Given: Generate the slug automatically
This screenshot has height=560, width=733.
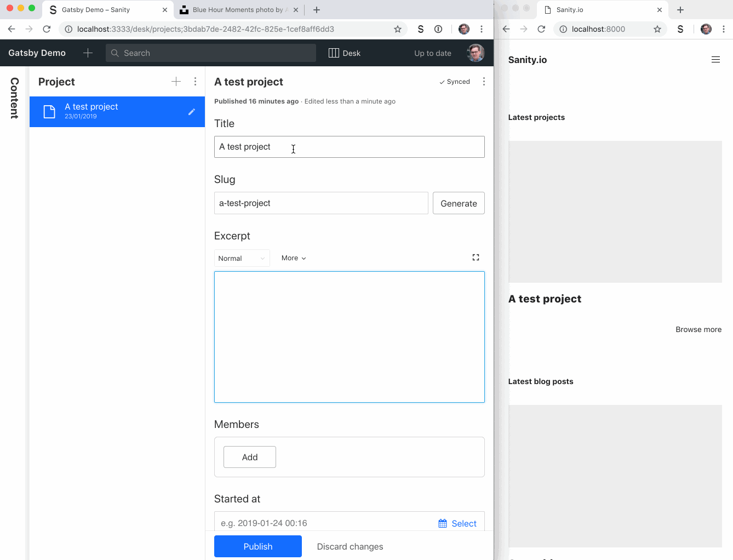Looking at the screenshot, I should pos(459,203).
